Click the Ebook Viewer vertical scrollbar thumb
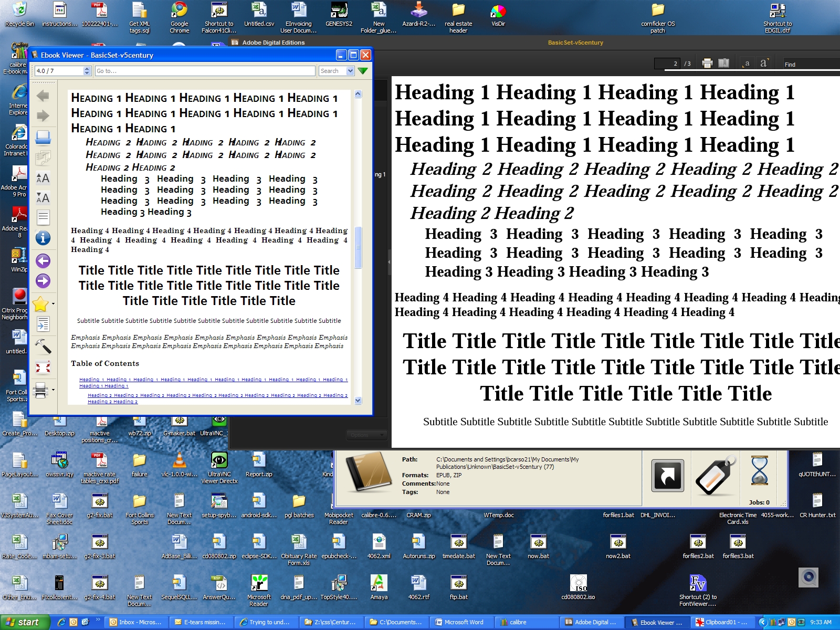840x630 pixels. coord(358,247)
